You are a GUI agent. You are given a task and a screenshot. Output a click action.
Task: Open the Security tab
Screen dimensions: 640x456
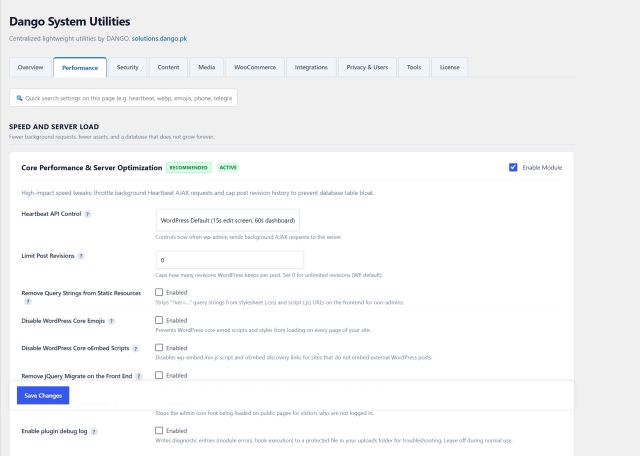pos(128,67)
